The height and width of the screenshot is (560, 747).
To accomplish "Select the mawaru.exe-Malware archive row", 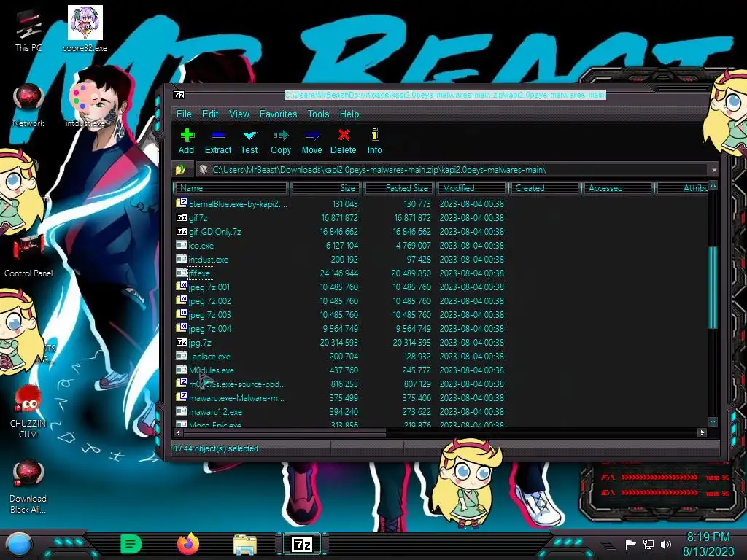I will pyautogui.click(x=340, y=397).
